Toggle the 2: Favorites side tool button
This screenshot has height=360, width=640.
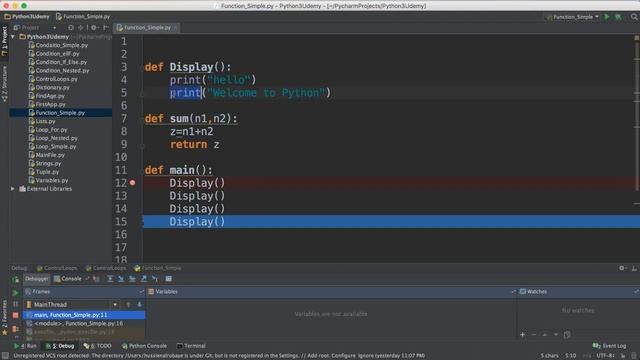(4, 318)
